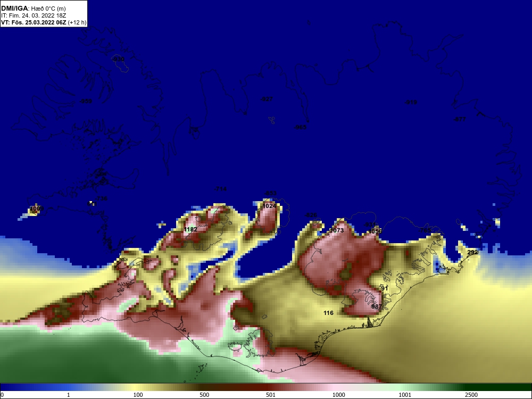
Task: Click the legend tick value 1000
Action: tap(338, 395)
